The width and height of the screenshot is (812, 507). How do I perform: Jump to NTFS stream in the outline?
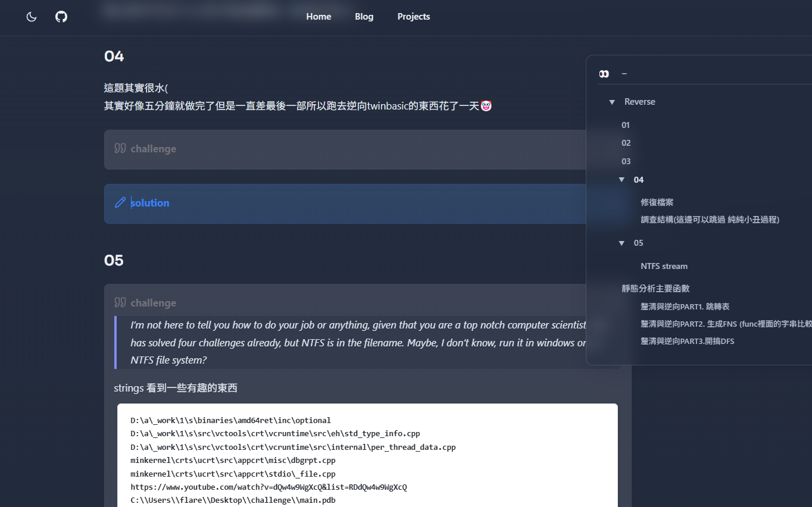click(664, 266)
